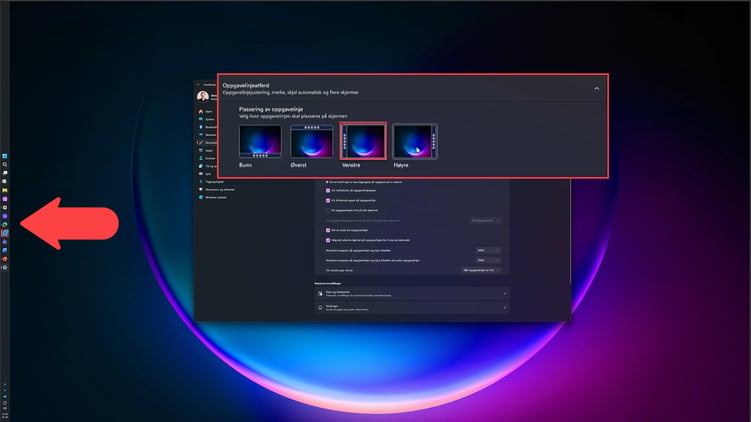Select the Høyre taskbar placement thumbnail
This screenshot has width=751, height=422.
(415, 141)
